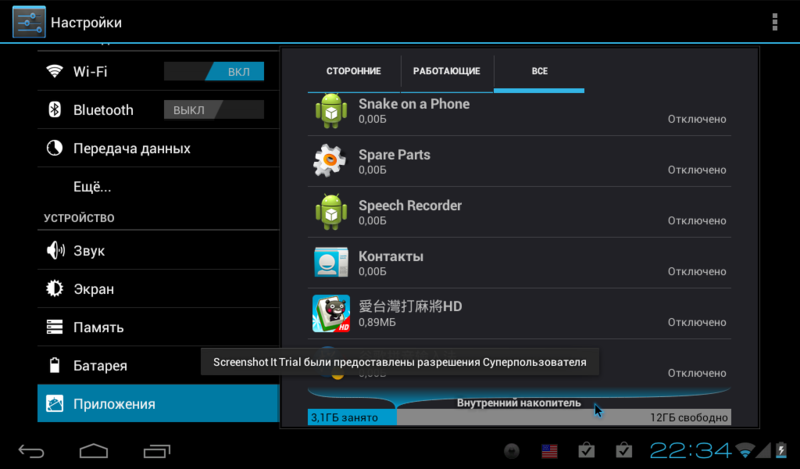The height and width of the screenshot is (469, 800).
Task: Click Отключено status of Spare Parts
Action: point(697,170)
